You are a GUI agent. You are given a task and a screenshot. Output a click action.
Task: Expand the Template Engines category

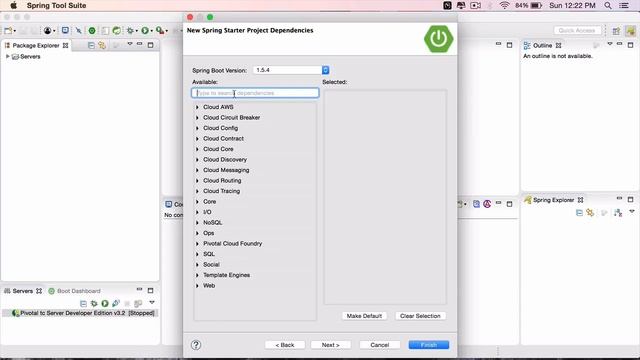197,275
